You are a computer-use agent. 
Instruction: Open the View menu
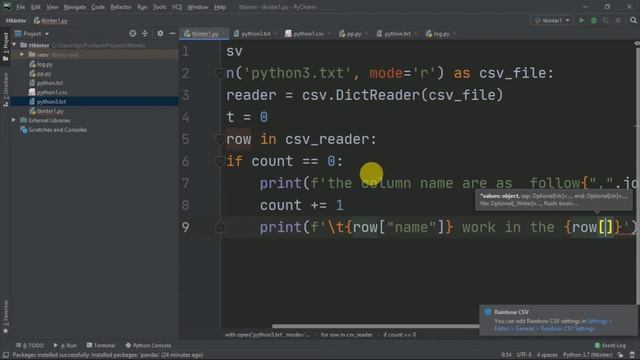coord(52,7)
